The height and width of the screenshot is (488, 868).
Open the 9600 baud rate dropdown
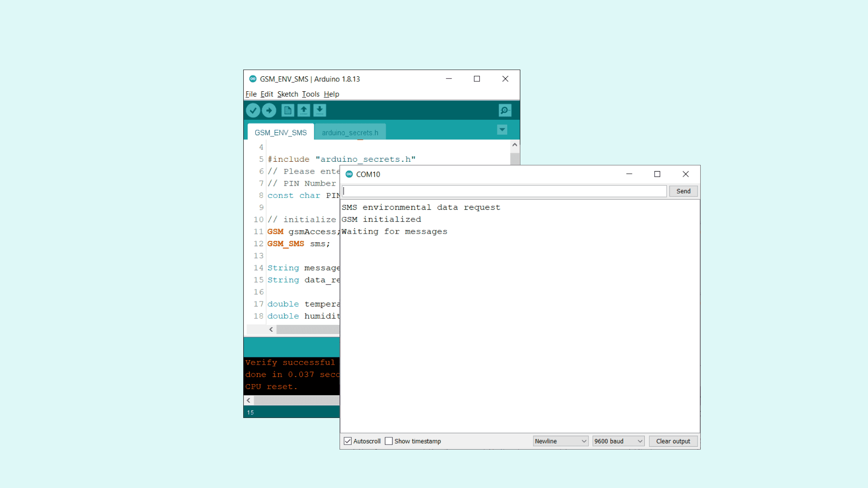pyautogui.click(x=618, y=441)
